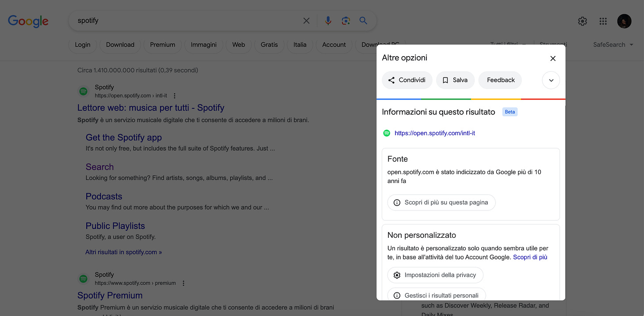Image resolution: width=644 pixels, height=316 pixels.
Task: Start voice search with the microphone icon
Action: point(328,21)
